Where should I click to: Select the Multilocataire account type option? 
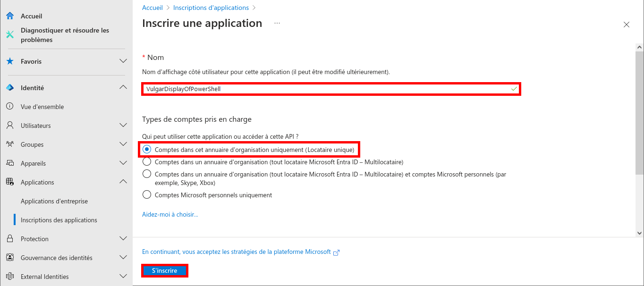pyautogui.click(x=147, y=161)
